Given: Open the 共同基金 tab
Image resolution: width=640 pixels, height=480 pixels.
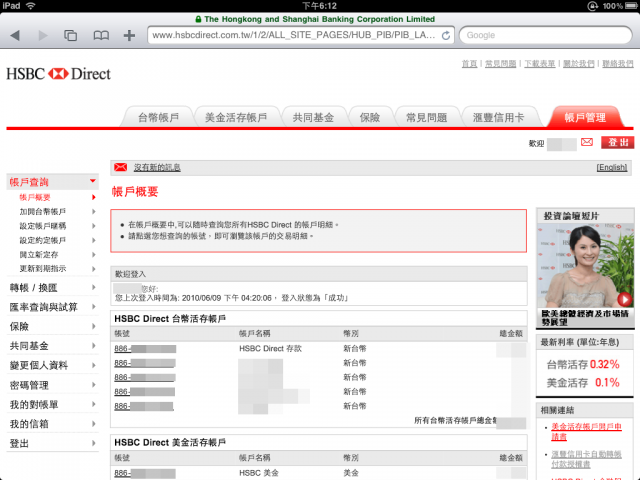Looking at the screenshot, I should 313,118.
